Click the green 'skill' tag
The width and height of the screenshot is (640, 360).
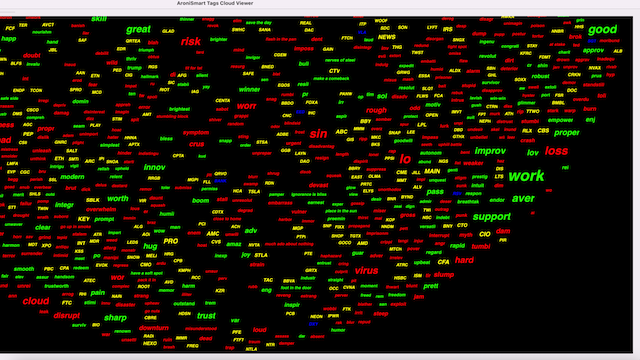(99, 19)
